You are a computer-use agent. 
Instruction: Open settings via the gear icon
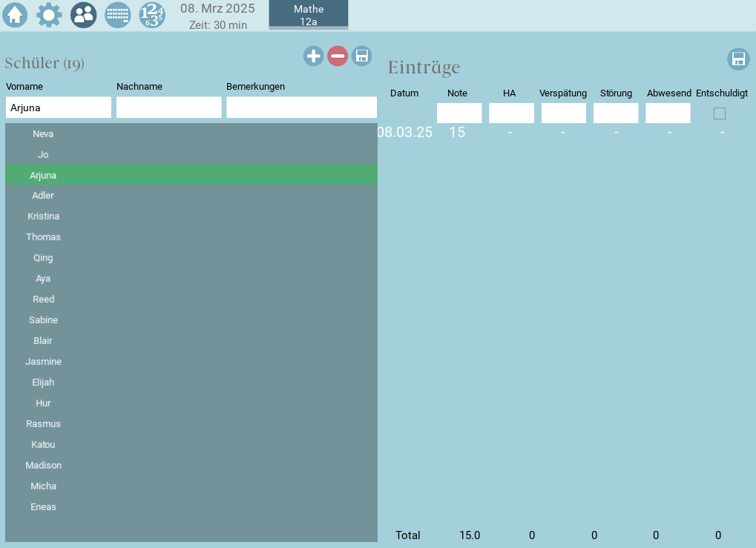tap(49, 15)
